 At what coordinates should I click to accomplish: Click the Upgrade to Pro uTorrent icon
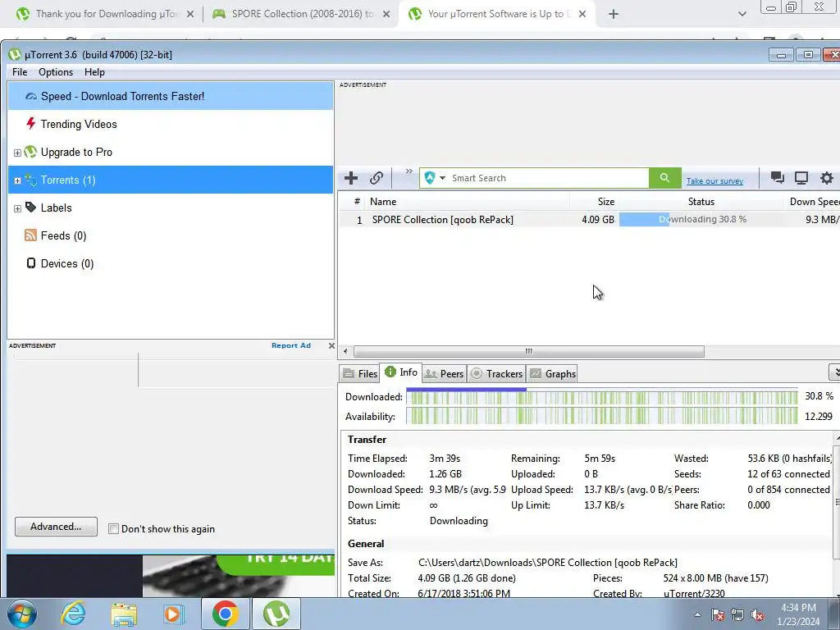(30, 152)
